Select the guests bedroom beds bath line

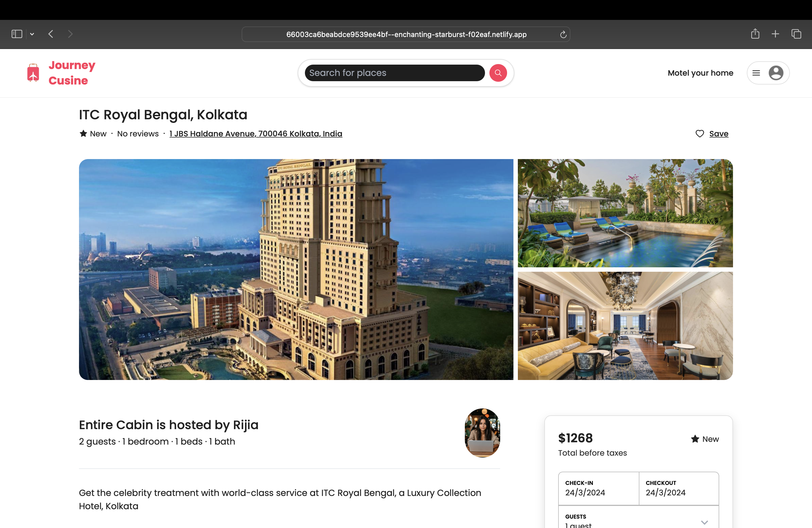coord(157,441)
